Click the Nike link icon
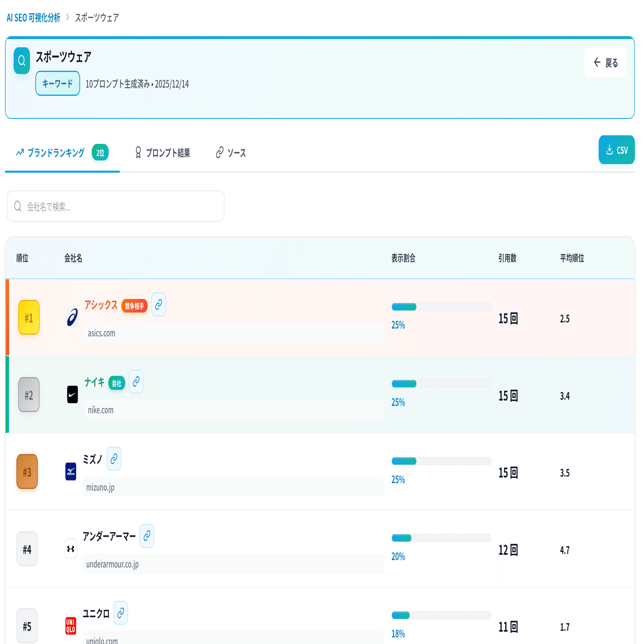The image size is (644, 644). (136, 382)
